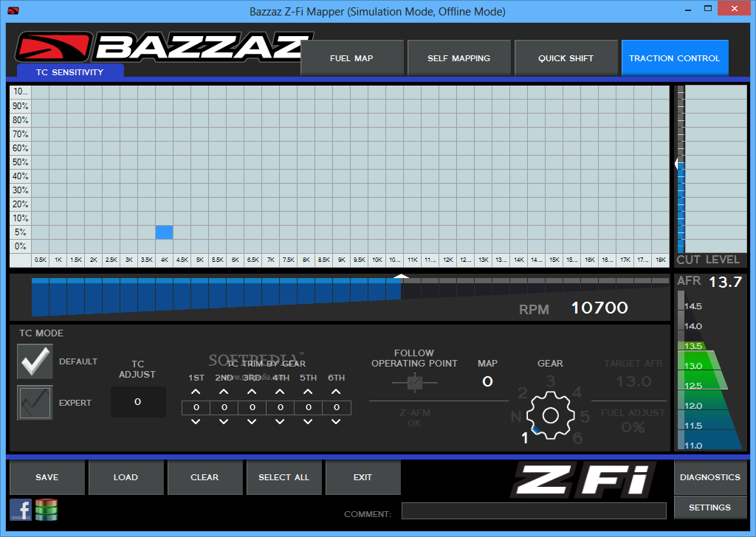Click the 1ST gear trim value field

point(196,407)
